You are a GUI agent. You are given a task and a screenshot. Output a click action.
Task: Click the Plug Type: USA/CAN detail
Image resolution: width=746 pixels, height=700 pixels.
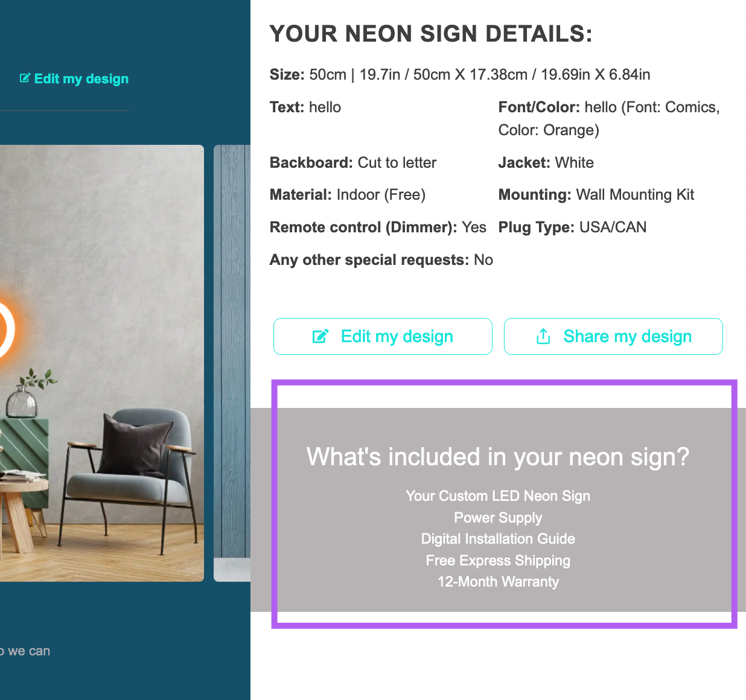tap(572, 227)
